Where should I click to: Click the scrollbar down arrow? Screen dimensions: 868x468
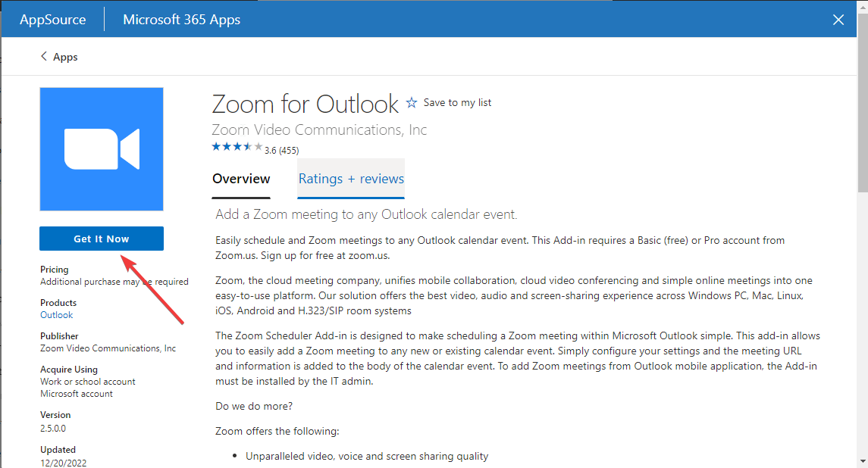[x=862, y=460]
